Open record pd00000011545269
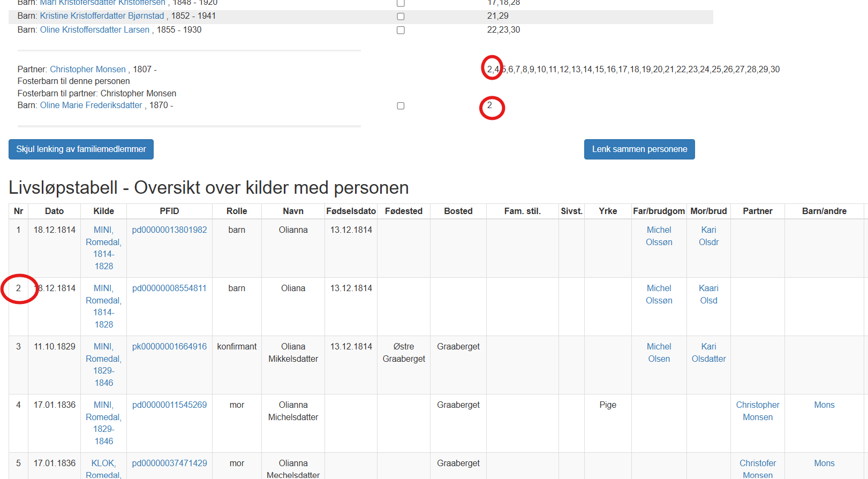Image resolution: width=868 pixels, height=479 pixels. 169,405
